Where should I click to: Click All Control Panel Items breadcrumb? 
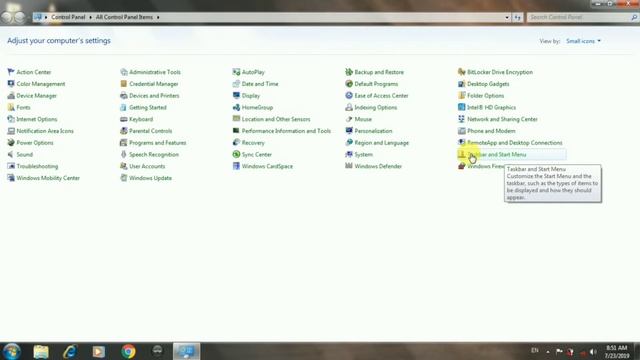(x=124, y=17)
